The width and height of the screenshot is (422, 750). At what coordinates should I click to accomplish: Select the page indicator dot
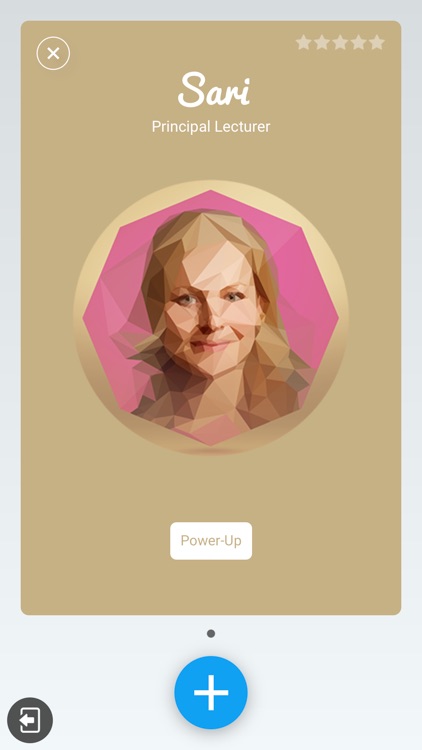pyautogui.click(x=211, y=633)
